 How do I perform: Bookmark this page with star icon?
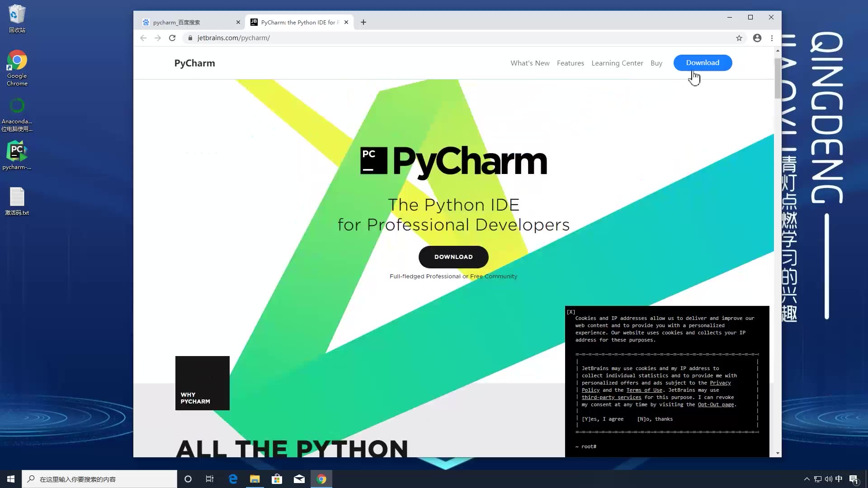coord(739,38)
